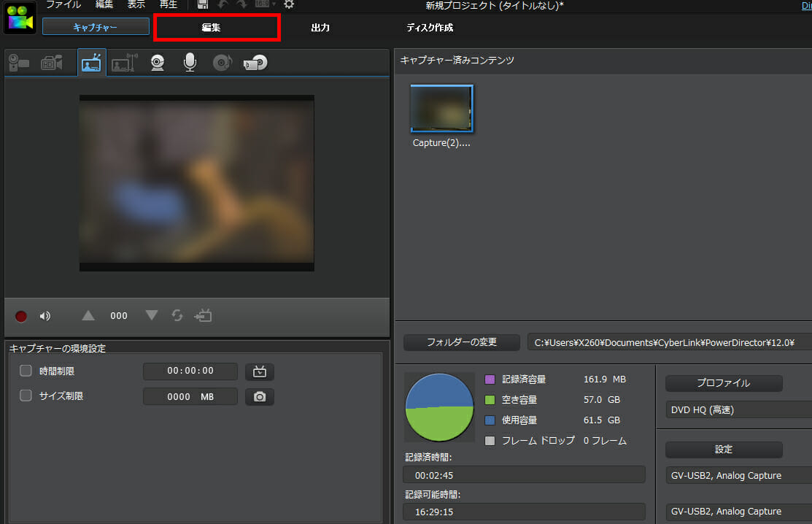The image size is (812, 524).
Task: Enable the 時間制限 checkbox
Action: click(x=26, y=371)
